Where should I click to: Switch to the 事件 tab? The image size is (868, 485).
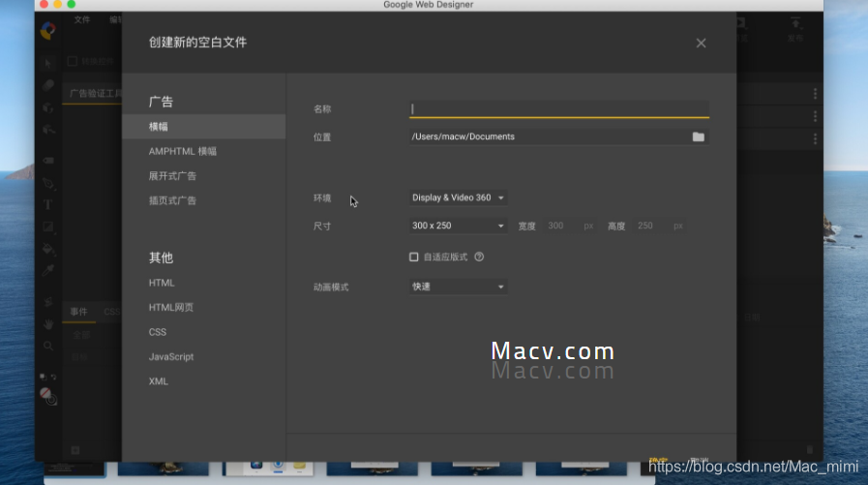coord(78,312)
